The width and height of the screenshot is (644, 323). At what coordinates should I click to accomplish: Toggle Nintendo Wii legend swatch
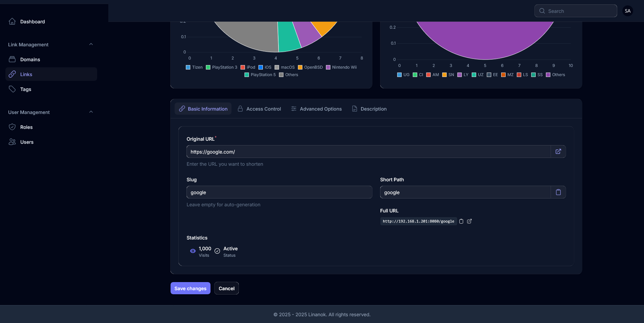(x=328, y=67)
